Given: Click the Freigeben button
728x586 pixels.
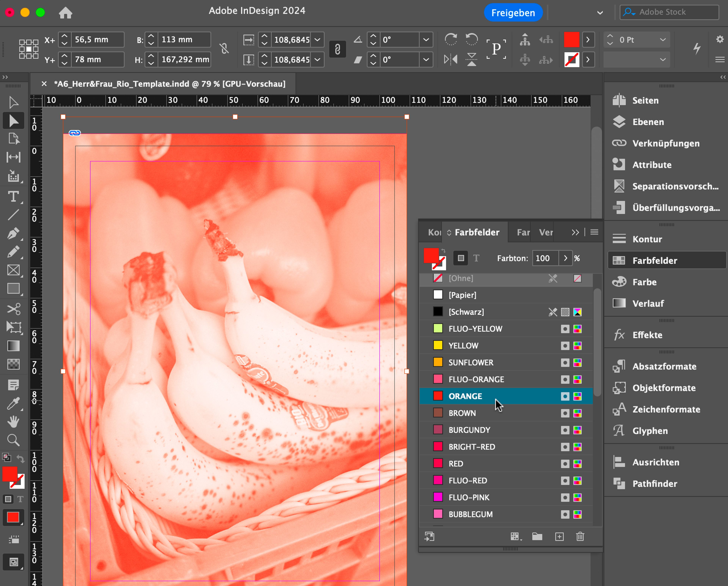Looking at the screenshot, I should (513, 13).
